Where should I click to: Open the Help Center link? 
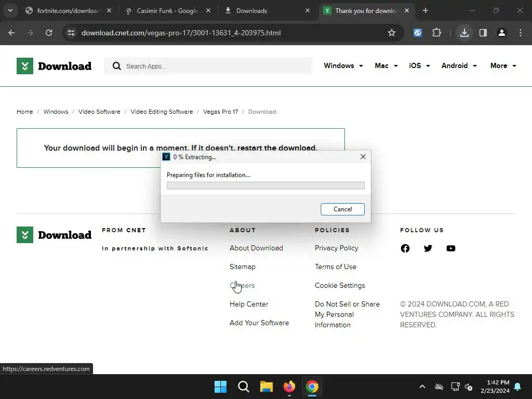[249, 304]
